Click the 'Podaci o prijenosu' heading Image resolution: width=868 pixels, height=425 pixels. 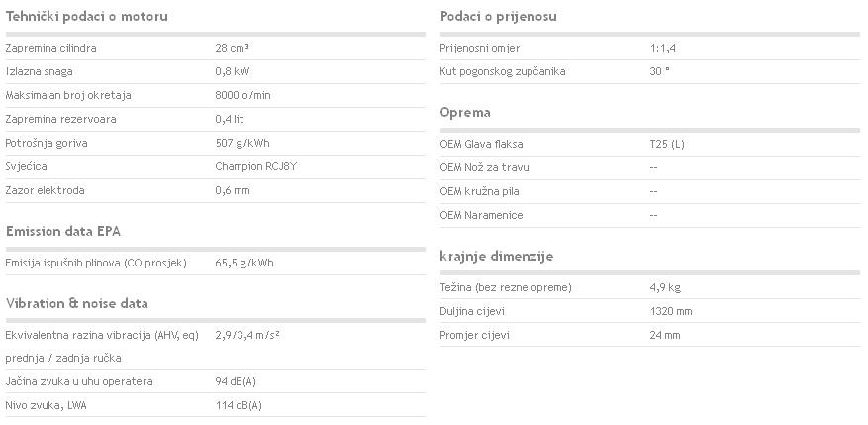pos(498,16)
